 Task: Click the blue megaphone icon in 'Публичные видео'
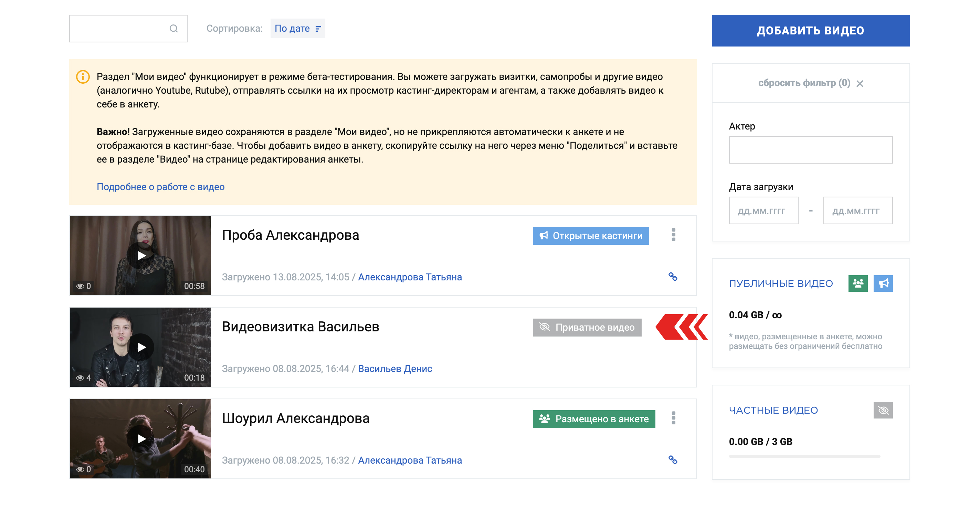pyautogui.click(x=883, y=283)
